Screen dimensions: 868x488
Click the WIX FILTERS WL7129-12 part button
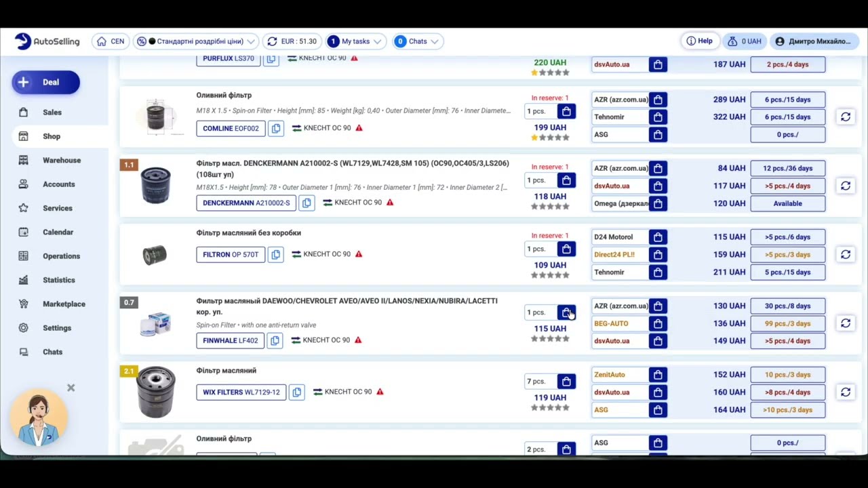click(x=241, y=392)
